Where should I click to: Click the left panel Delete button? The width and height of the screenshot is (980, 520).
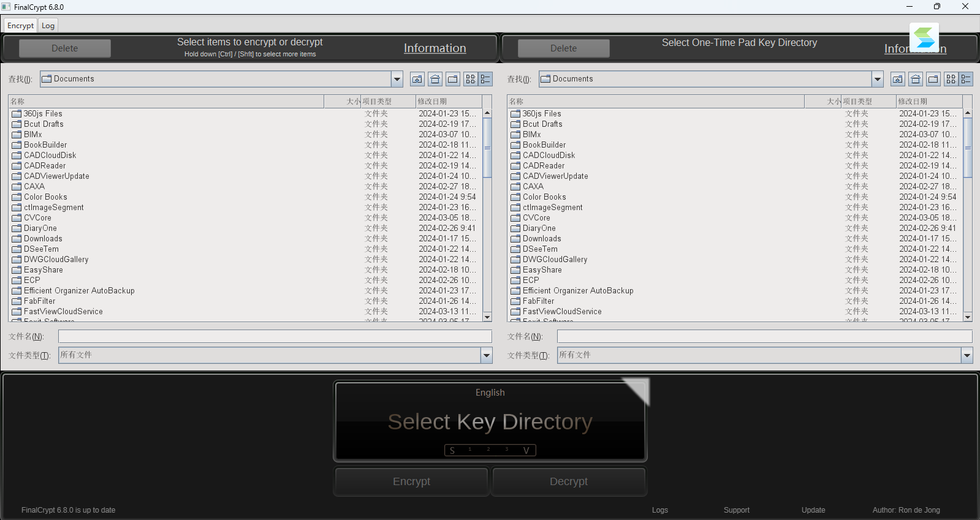[x=65, y=48]
